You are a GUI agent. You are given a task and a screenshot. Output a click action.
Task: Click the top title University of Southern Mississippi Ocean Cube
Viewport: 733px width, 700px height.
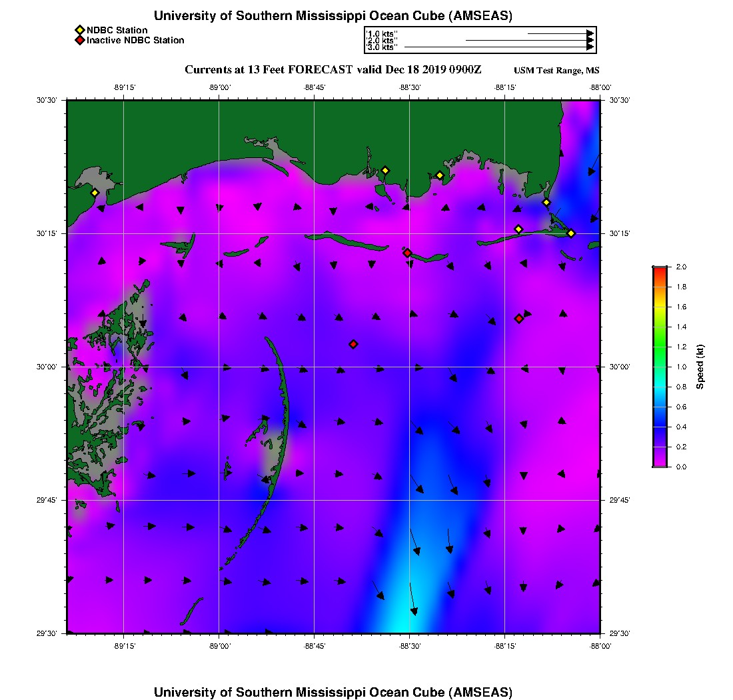click(x=333, y=16)
